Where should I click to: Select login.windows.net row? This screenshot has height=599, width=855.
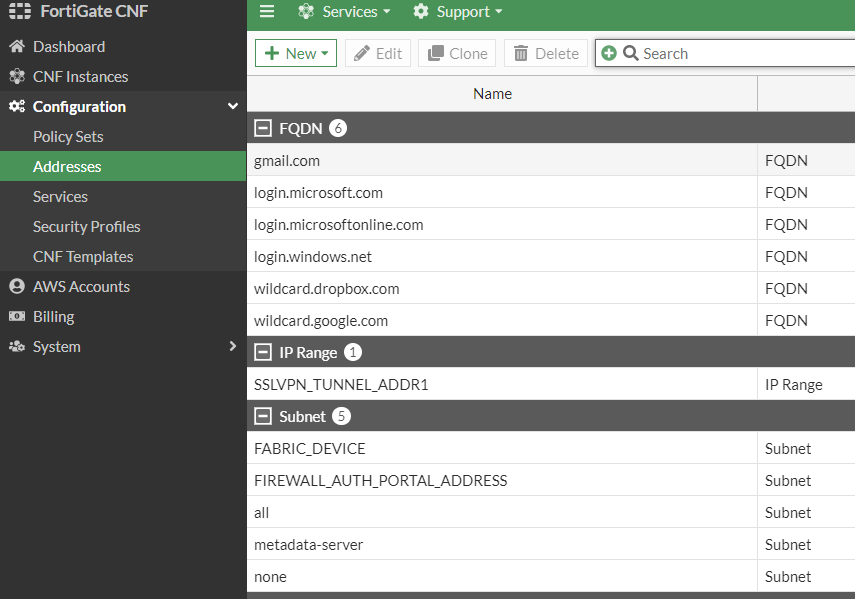coord(551,256)
